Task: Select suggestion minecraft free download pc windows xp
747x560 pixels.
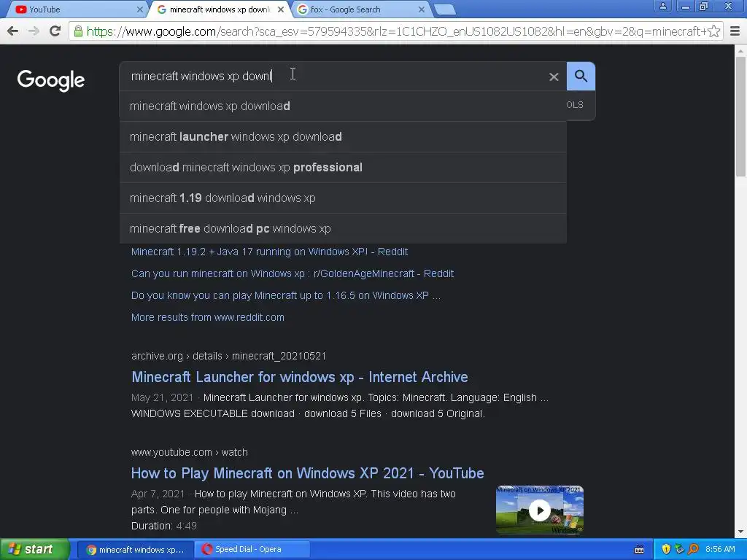Action: 343,228
